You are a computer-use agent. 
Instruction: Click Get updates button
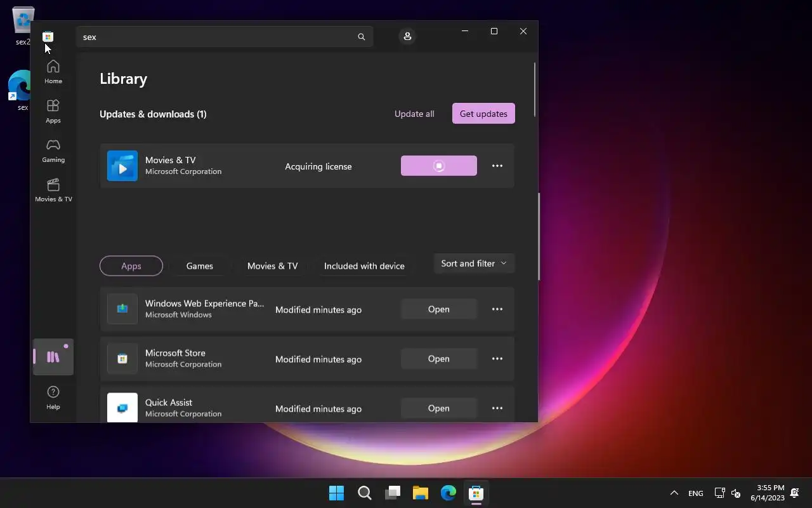(483, 114)
